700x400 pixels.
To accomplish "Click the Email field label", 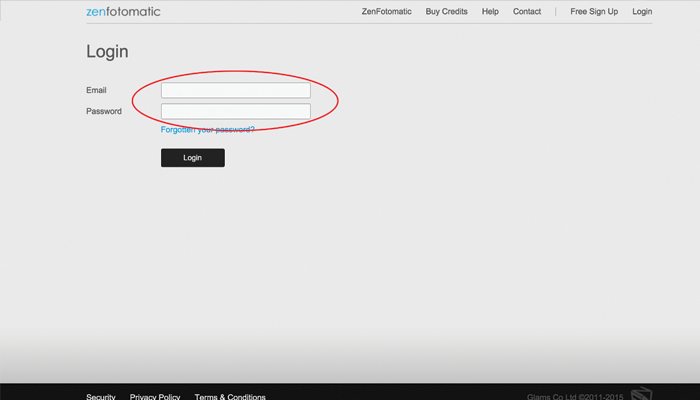I will (x=97, y=91).
